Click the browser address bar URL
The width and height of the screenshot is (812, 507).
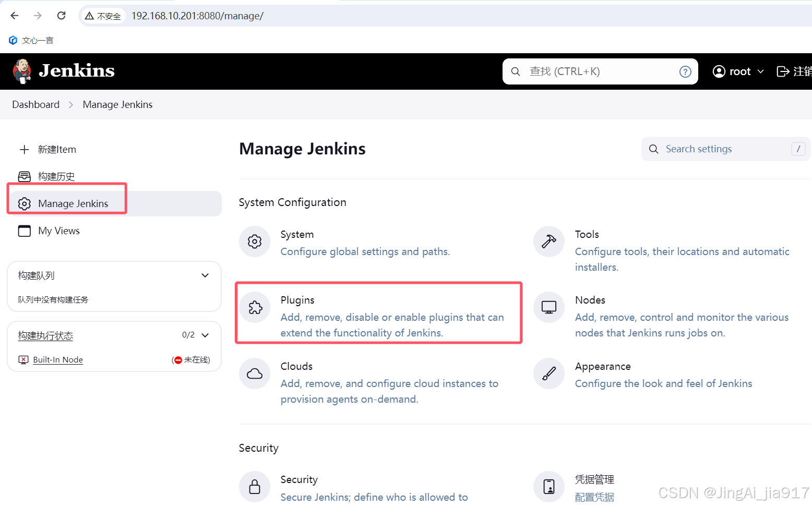pyautogui.click(x=197, y=16)
